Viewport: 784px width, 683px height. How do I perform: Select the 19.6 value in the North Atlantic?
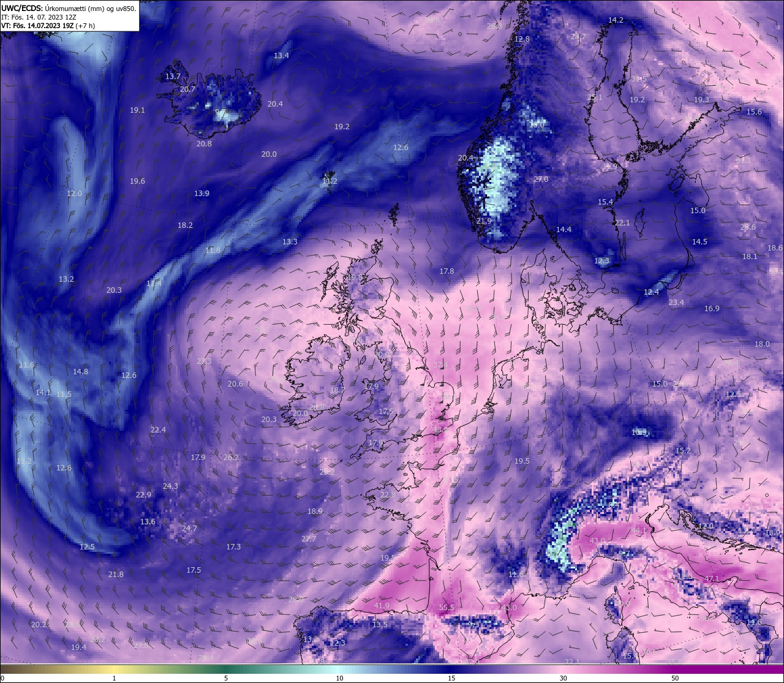click(137, 181)
